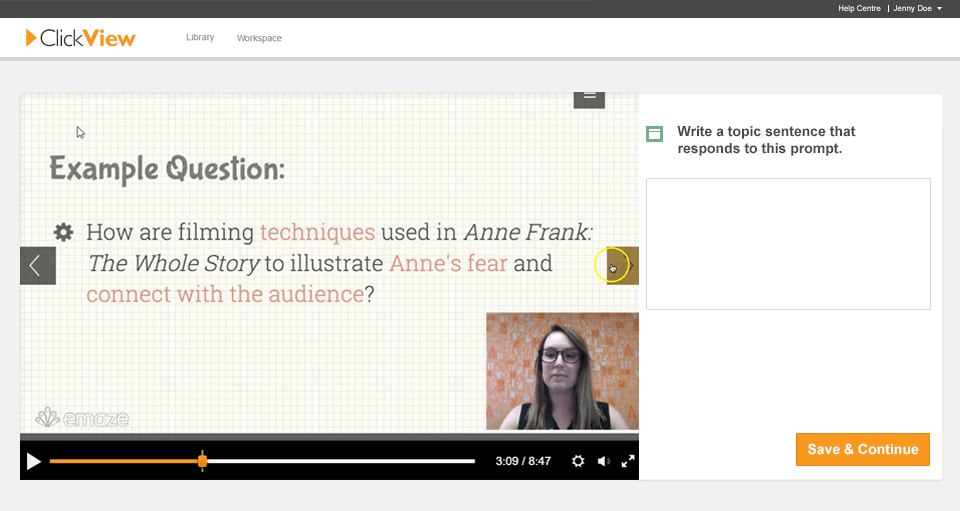Open the Library menu
Image resolution: width=960 pixels, height=511 pixels.
coord(200,38)
